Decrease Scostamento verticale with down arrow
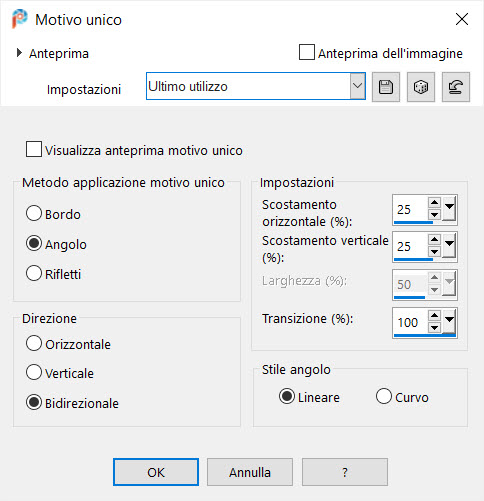The image size is (484, 501). 434,251
